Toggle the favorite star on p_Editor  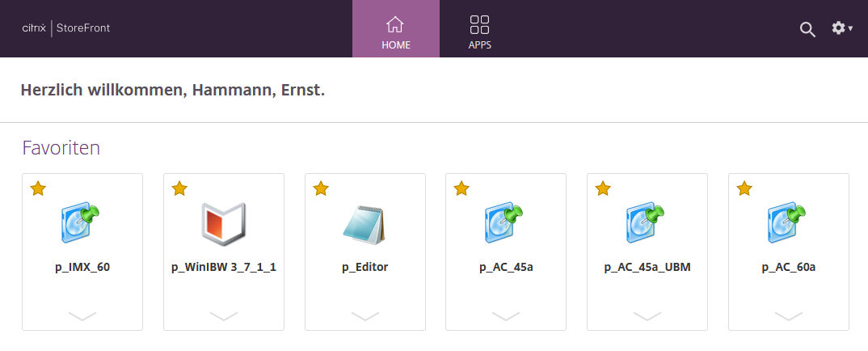321,188
